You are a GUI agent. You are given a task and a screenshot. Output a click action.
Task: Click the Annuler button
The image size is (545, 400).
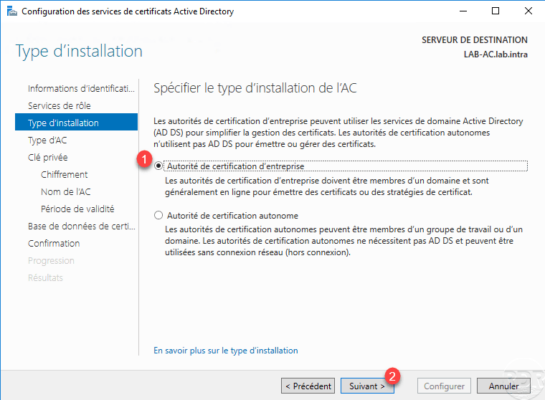click(x=504, y=386)
